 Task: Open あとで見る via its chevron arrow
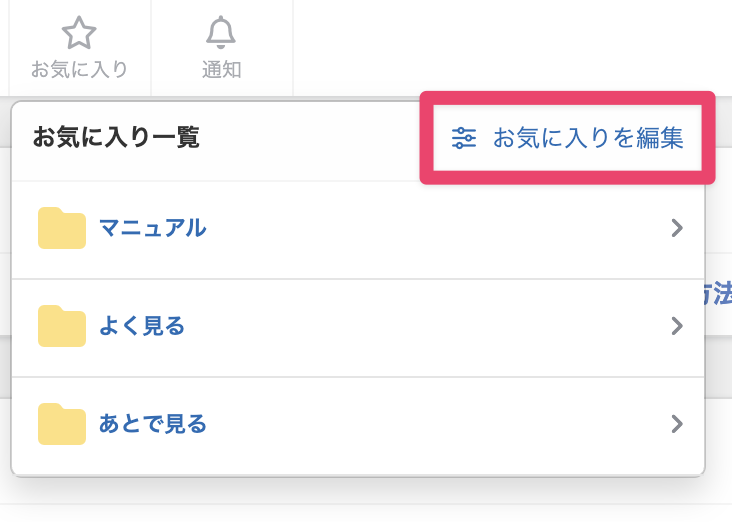677,424
